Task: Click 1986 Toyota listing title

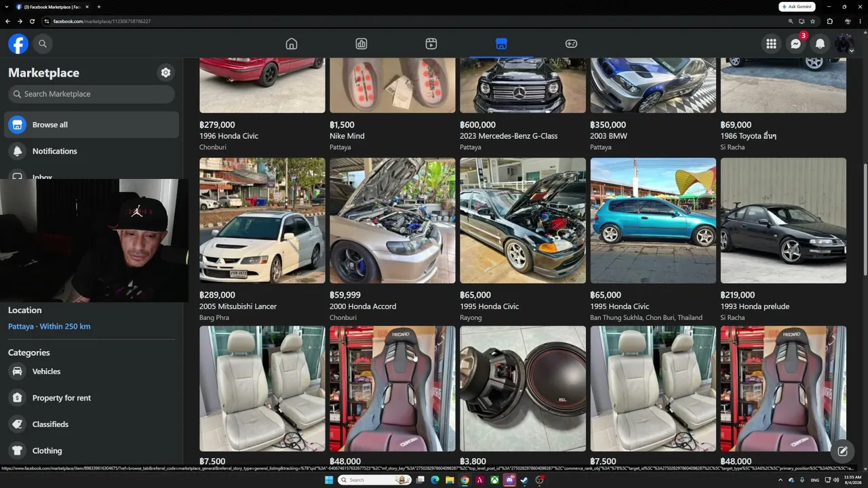Action: click(748, 136)
